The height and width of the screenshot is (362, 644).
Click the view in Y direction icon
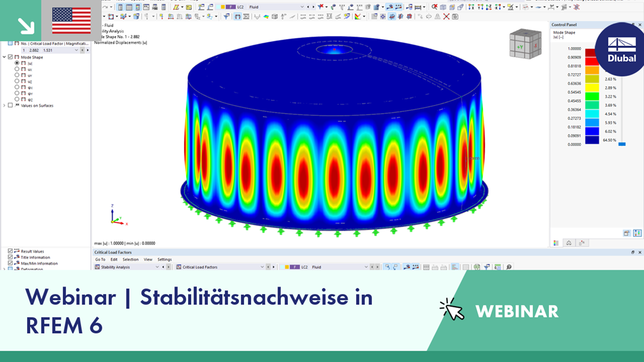(480, 7)
